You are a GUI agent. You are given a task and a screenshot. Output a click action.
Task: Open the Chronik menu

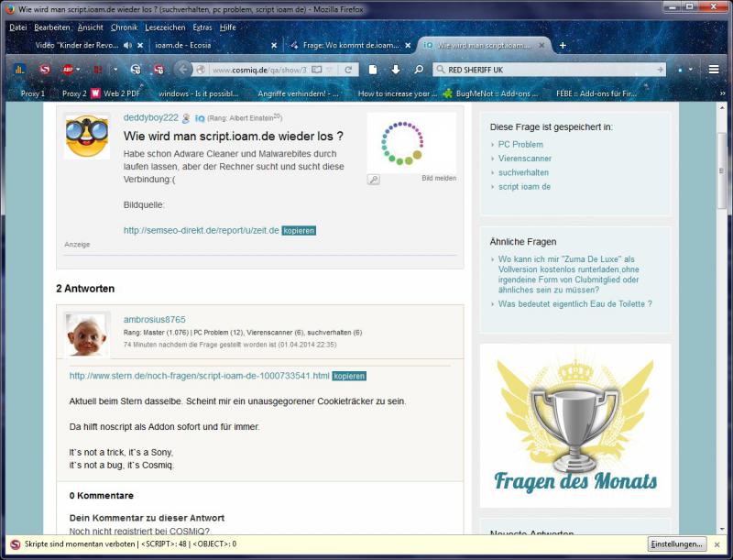coord(124,27)
